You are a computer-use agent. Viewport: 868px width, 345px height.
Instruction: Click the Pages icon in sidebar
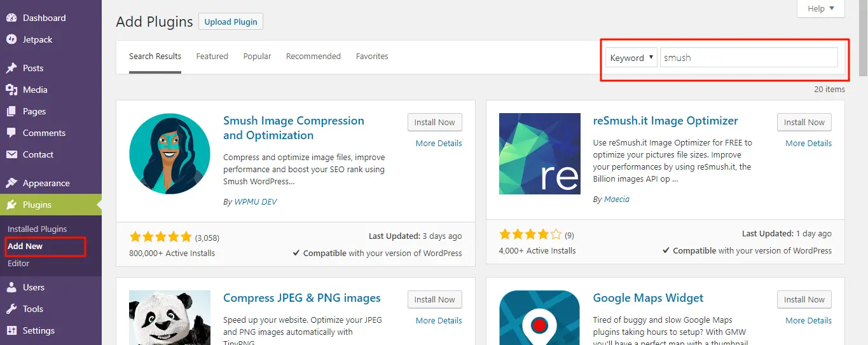coord(11,111)
